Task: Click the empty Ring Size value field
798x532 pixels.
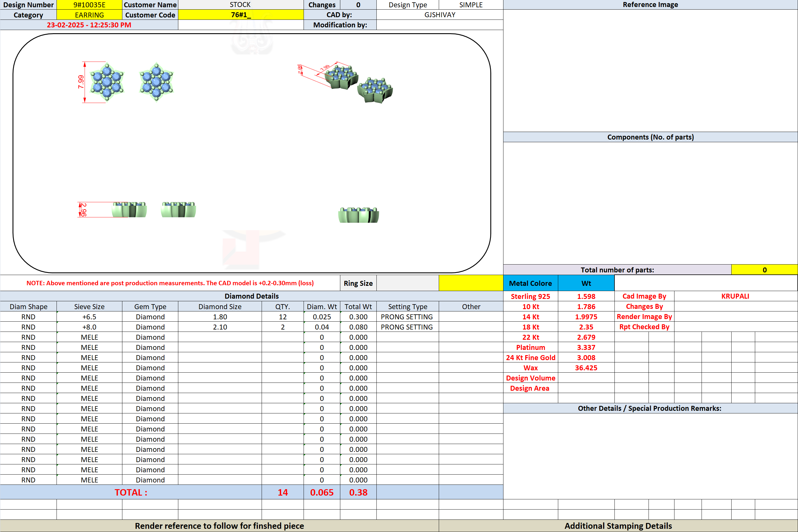Action: click(408, 283)
